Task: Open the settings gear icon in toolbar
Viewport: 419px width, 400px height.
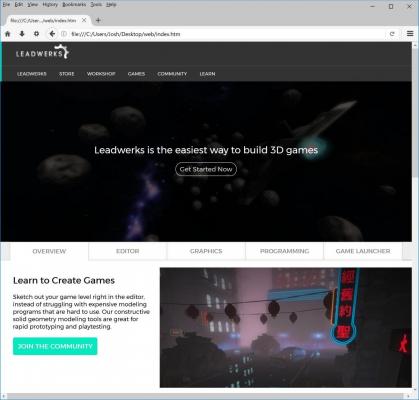Action: click(36, 34)
